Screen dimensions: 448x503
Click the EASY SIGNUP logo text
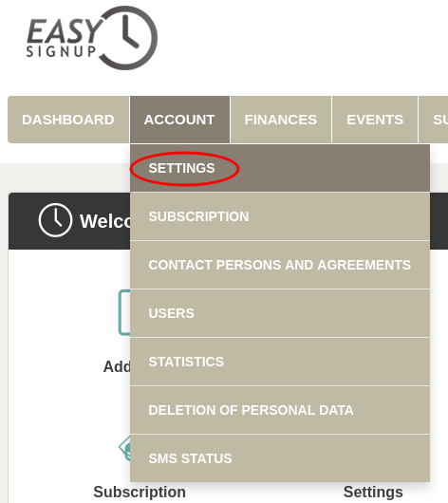[x=64, y=38]
